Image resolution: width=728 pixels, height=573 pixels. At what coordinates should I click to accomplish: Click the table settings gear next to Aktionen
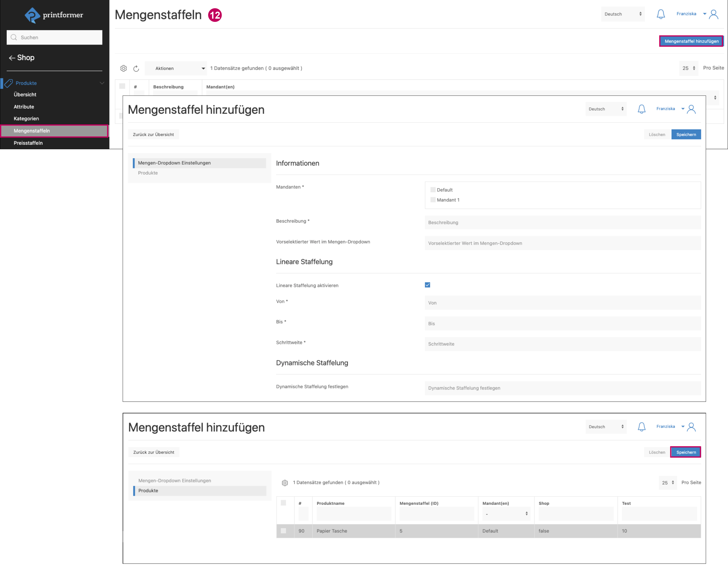(x=123, y=68)
